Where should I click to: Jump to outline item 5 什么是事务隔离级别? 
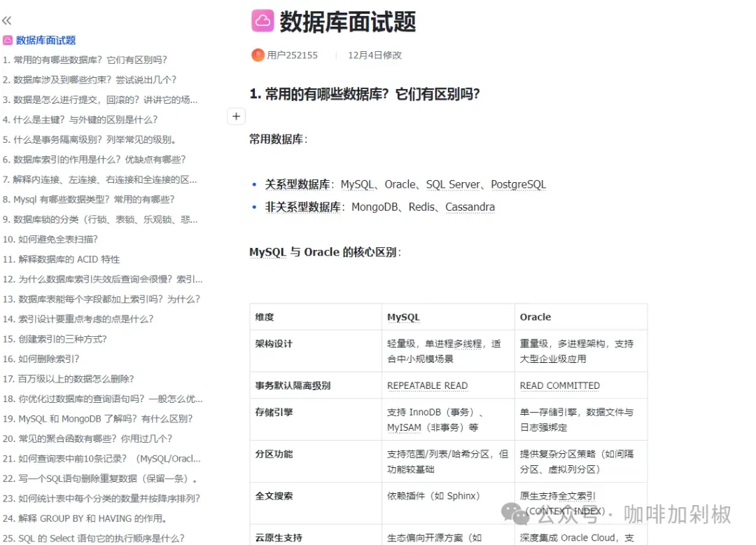89,140
